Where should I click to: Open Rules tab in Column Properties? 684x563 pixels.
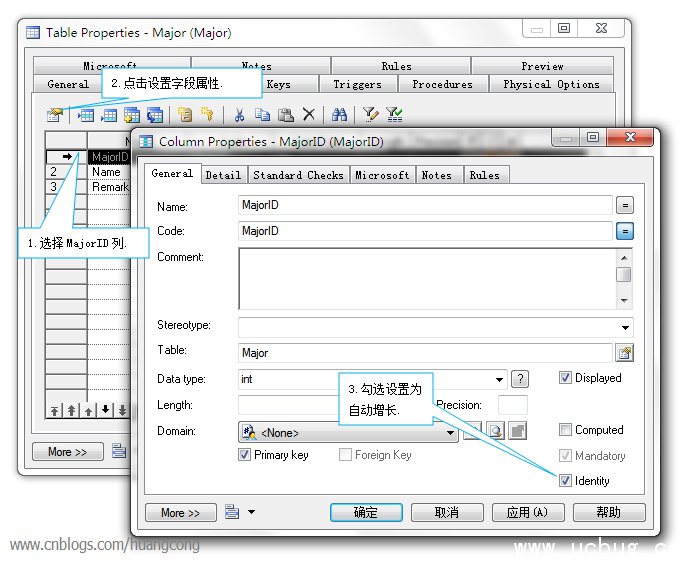[x=484, y=175]
